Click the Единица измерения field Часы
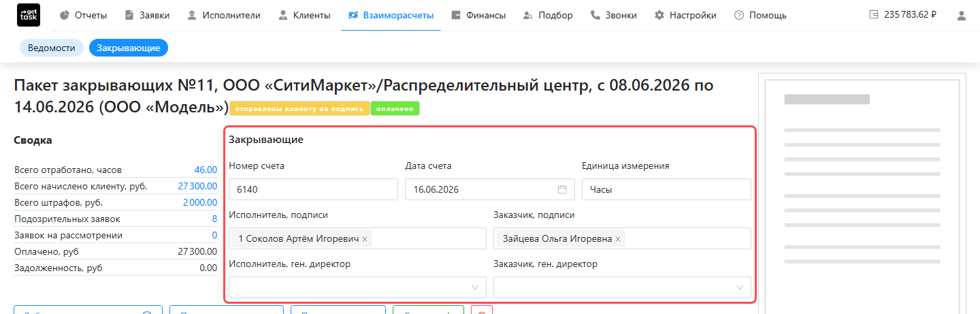 point(666,189)
